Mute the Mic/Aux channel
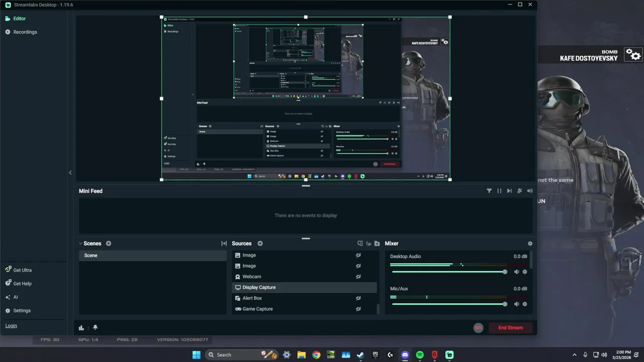The image size is (644, 362). [x=516, y=304]
